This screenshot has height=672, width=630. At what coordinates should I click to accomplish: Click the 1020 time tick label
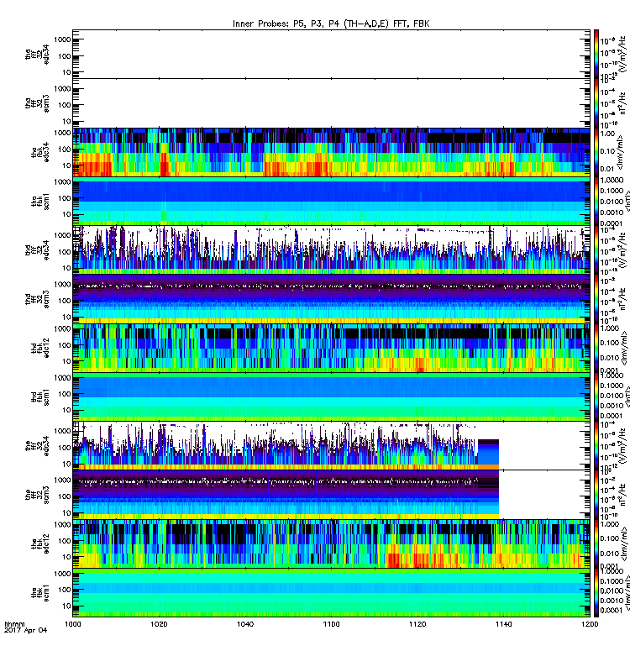coord(159,624)
